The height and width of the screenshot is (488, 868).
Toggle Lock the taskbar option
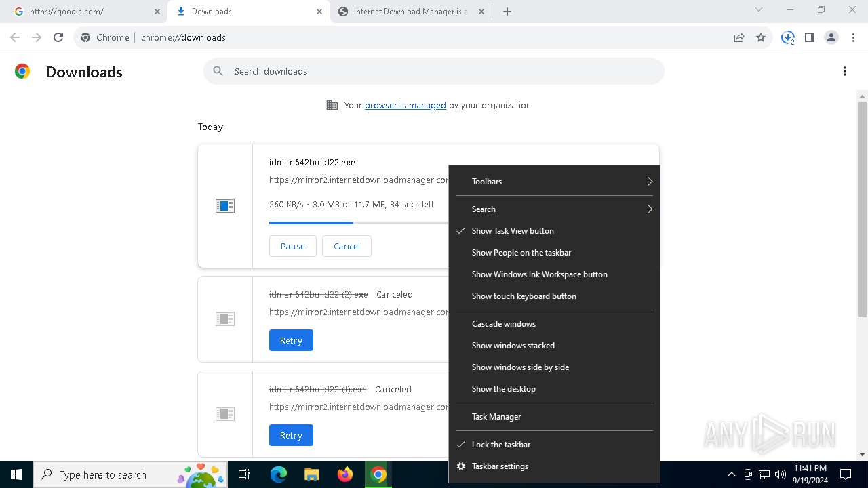click(554, 445)
